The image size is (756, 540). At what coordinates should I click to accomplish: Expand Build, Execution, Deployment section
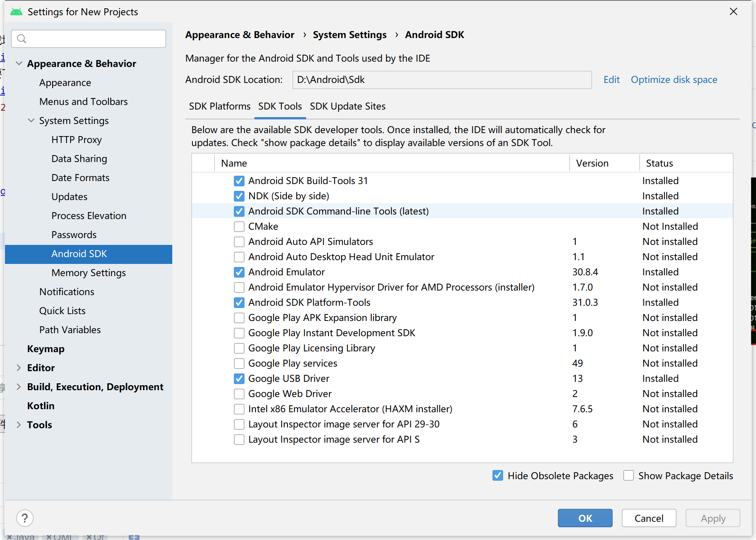click(19, 387)
